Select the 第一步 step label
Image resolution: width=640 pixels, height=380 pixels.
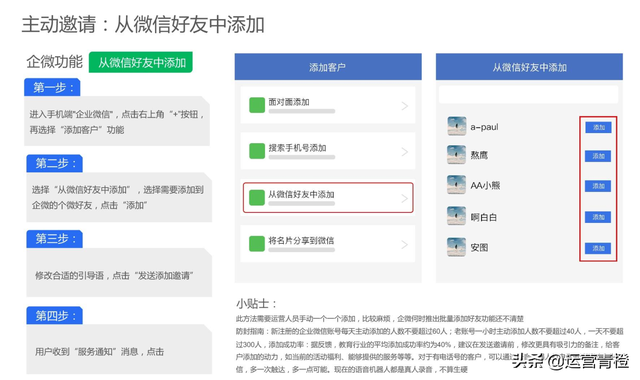[x=52, y=87]
